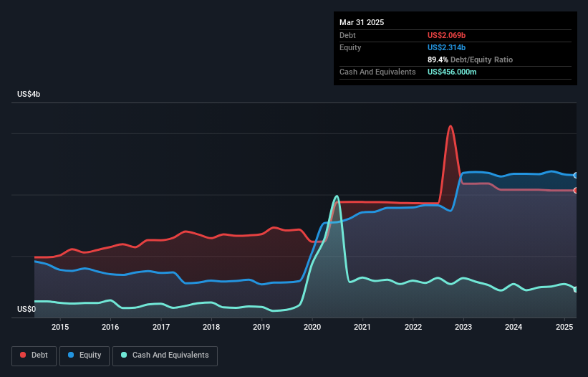Click the US$4b y-axis label

tap(29, 94)
